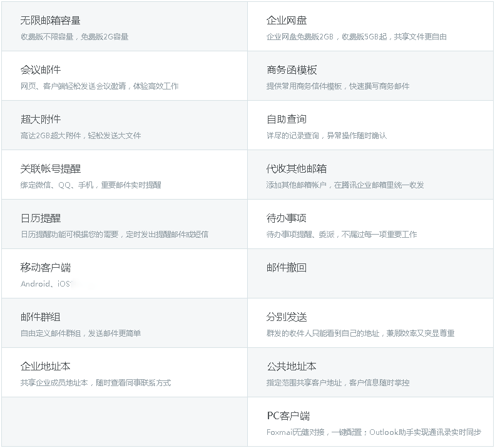Select the 超大附件 feature title
This screenshot has height=448, width=495.
41,120
